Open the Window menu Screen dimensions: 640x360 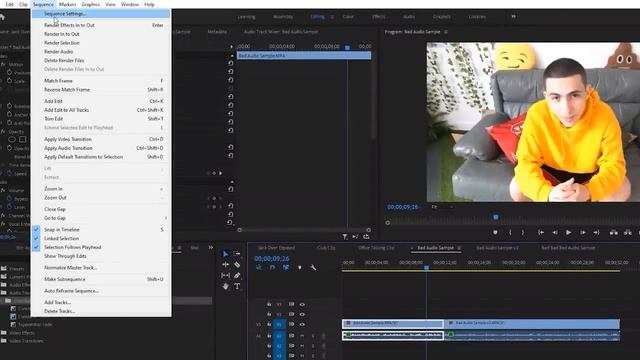coord(130,4)
